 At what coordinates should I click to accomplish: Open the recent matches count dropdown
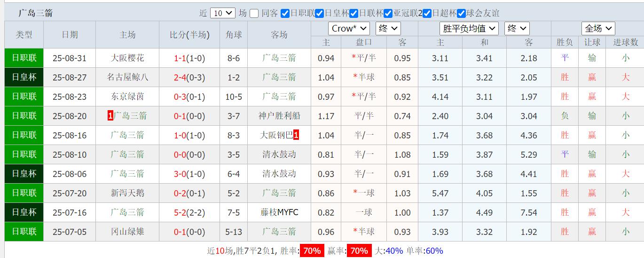tap(222, 13)
